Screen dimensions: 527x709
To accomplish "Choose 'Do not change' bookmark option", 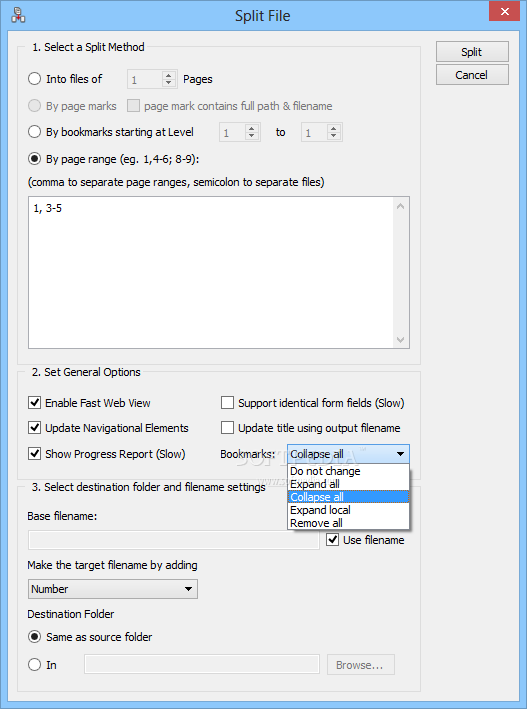I will tap(348, 471).
